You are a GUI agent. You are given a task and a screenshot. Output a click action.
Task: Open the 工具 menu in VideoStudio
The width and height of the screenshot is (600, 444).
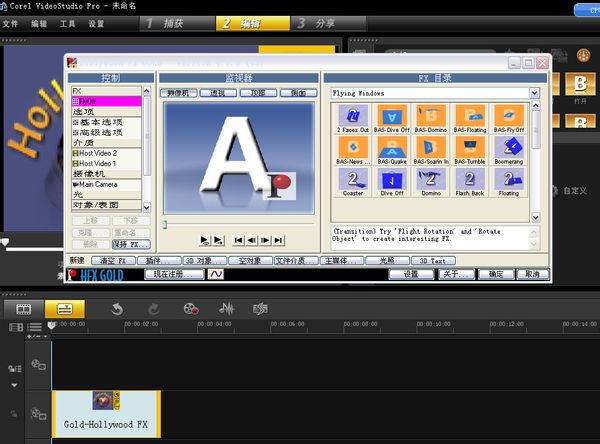click(68, 24)
